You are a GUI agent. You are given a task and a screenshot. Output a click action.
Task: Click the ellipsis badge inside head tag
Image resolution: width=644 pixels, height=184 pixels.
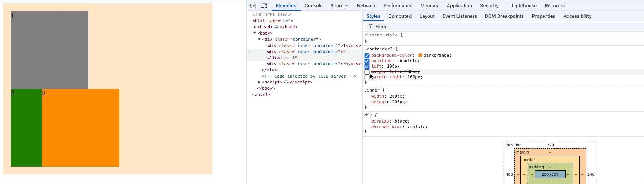tap(276, 27)
